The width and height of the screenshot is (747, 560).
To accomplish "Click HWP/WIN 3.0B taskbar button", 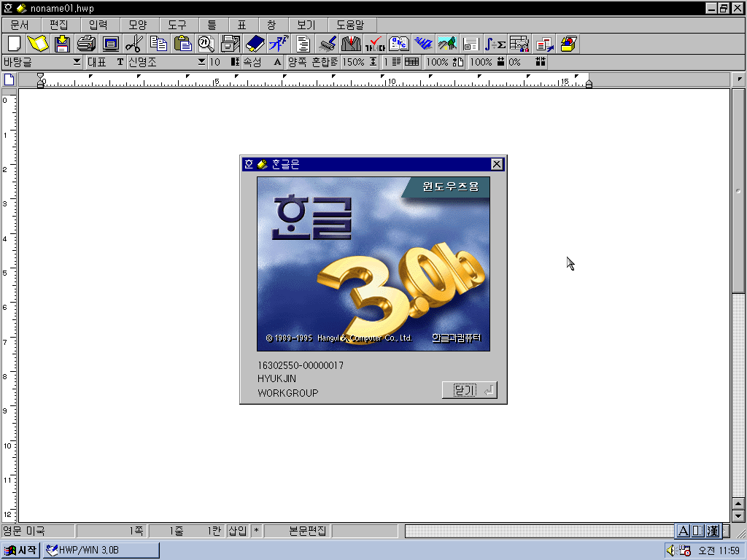I will click(101, 551).
